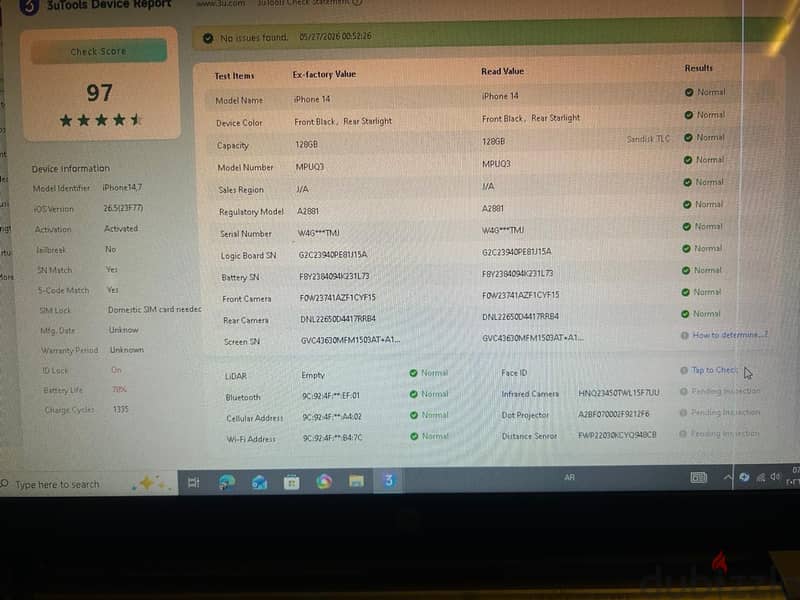Click the Normal check icon for Cellular Address
Screen dimensions: 800x600
tap(414, 415)
